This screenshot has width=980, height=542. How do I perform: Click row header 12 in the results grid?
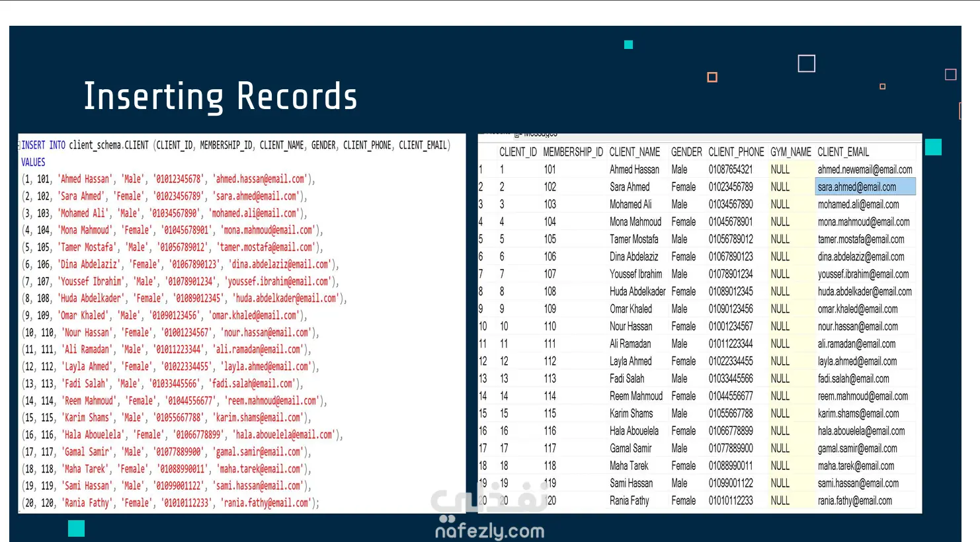point(483,362)
